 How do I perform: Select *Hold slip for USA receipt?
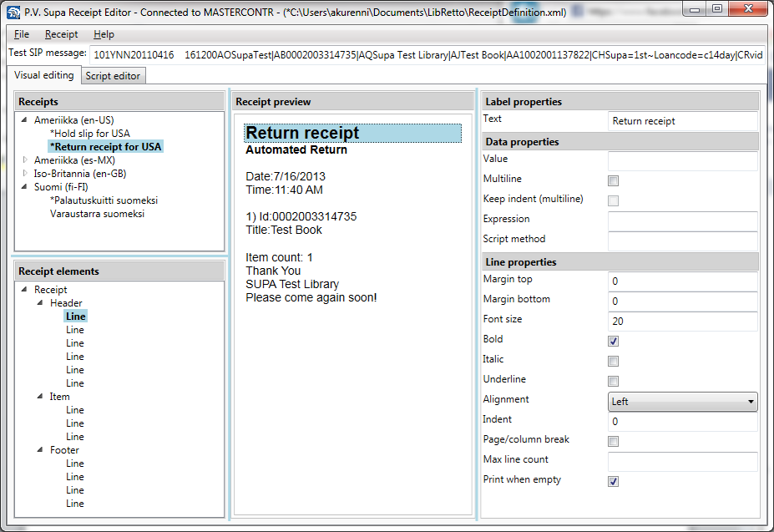coord(89,134)
